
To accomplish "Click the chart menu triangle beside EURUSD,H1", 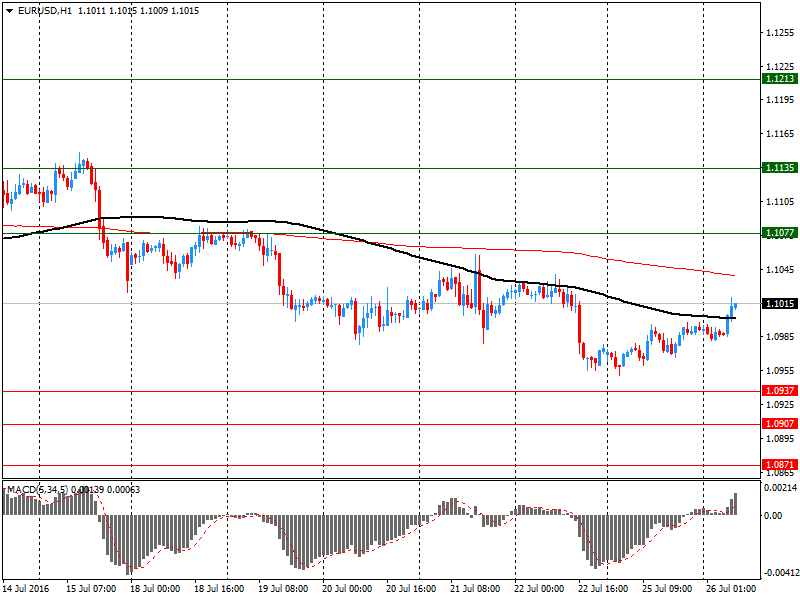I will point(9,11).
